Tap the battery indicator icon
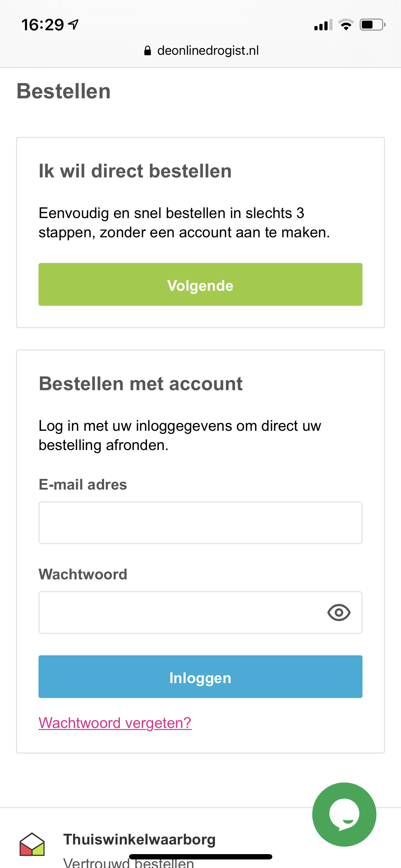 (372, 25)
